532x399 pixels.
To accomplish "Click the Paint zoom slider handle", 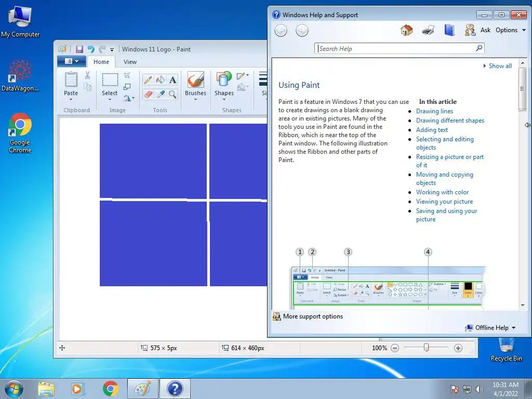I will point(427,348).
